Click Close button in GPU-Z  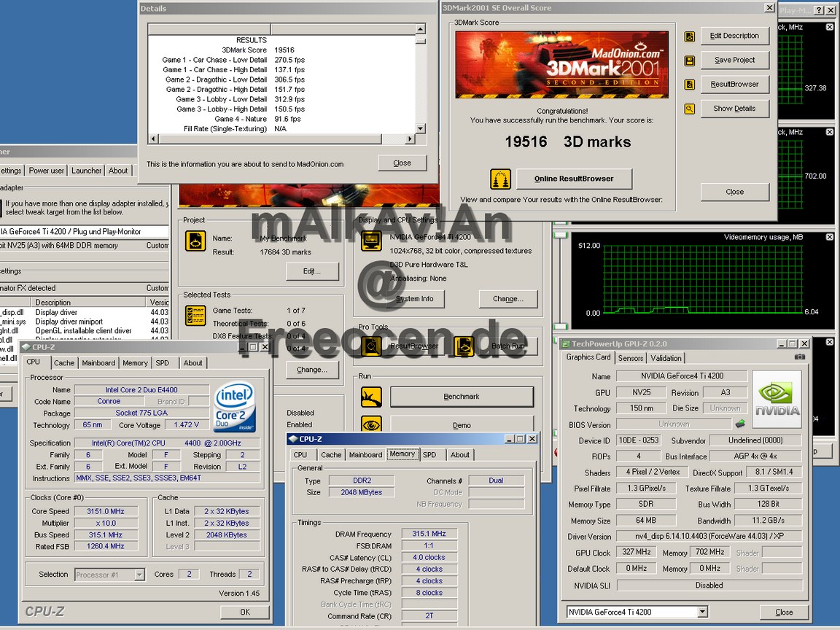point(784,612)
